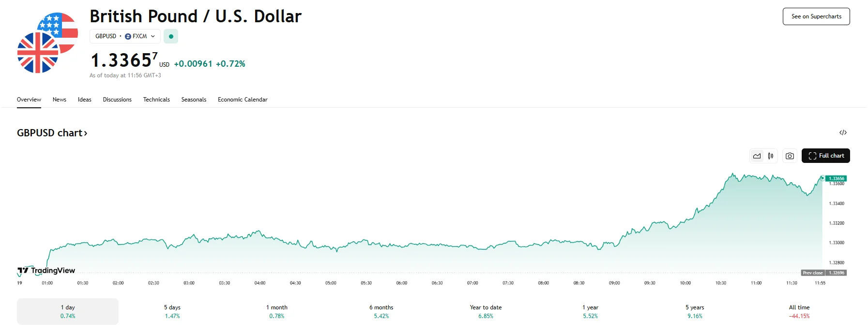Take a chart snapshot with camera icon

[790, 156]
